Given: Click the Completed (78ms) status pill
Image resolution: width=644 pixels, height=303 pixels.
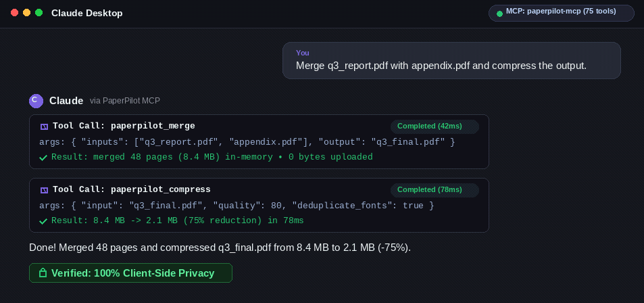Looking at the screenshot, I should click(435, 189).
